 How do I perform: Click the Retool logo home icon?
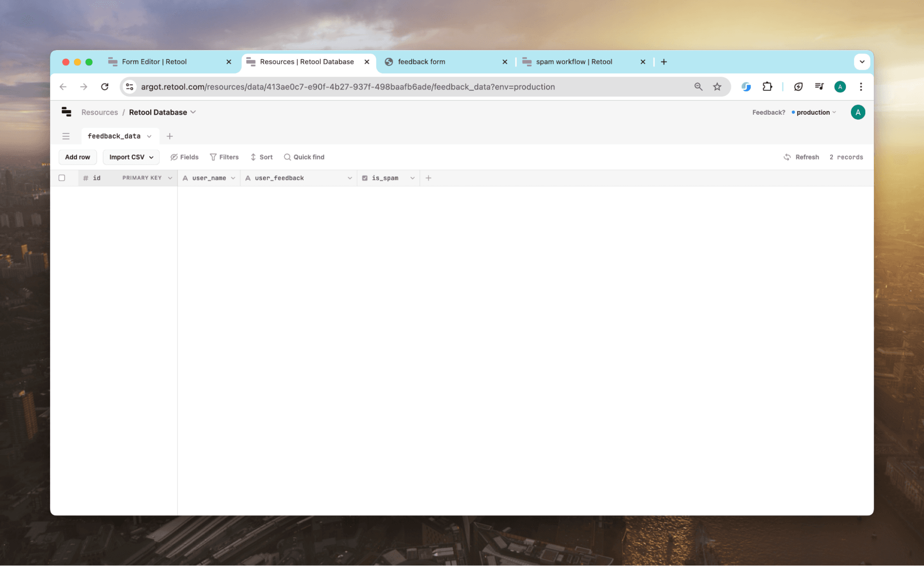[x=66, y=112]
